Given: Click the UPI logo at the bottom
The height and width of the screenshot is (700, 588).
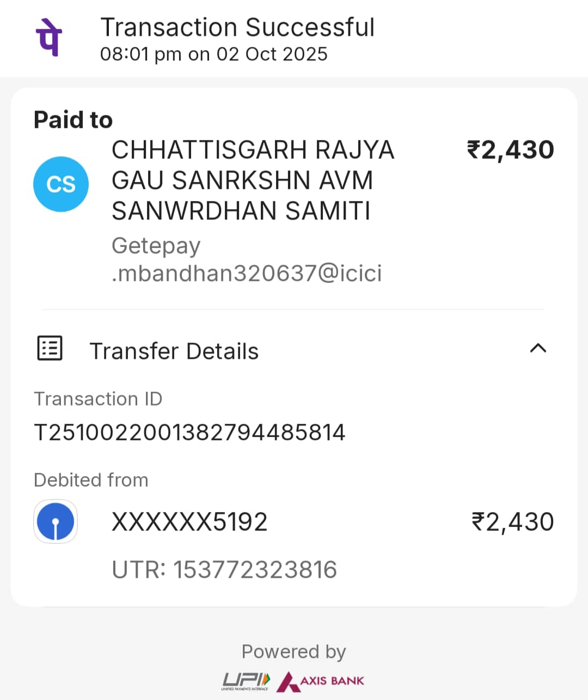Looking at the screenshot, I should click(x=246, y=681).
